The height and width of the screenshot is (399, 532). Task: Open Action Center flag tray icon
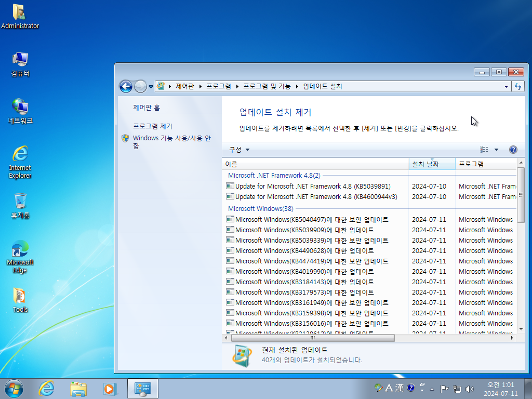point(444,389)
